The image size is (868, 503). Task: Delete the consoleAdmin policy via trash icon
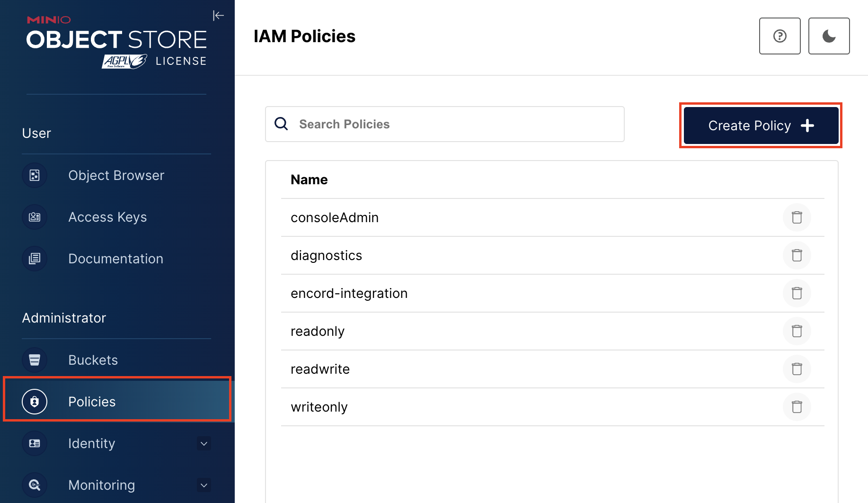[x=797, y=217]
